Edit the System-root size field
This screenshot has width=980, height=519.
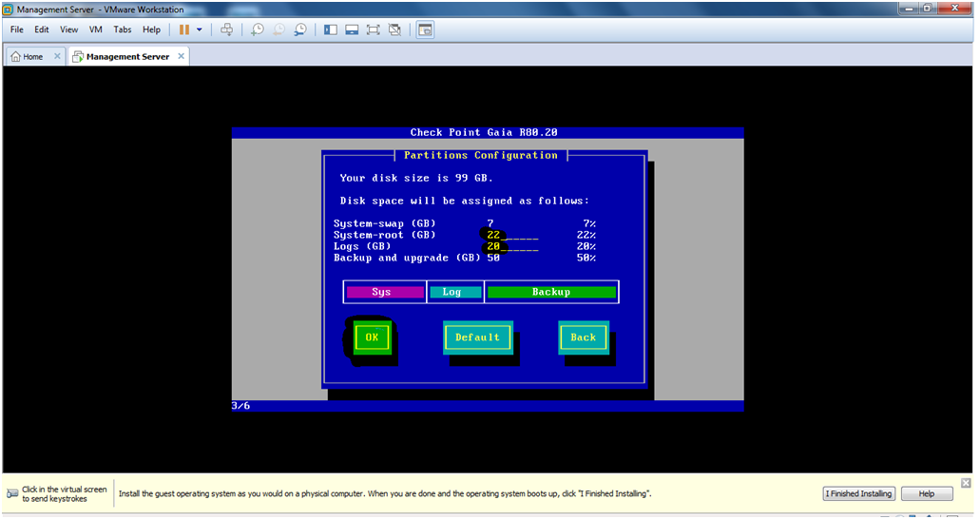512,235
